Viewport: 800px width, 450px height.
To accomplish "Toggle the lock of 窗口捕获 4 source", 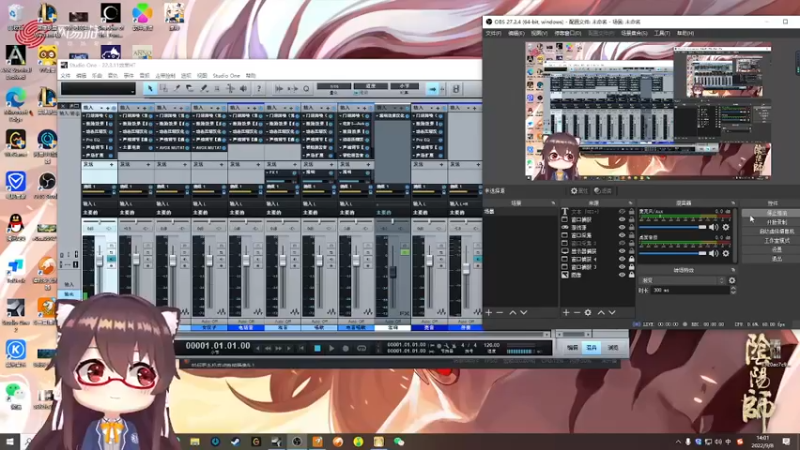I will [x=632, y=259].
